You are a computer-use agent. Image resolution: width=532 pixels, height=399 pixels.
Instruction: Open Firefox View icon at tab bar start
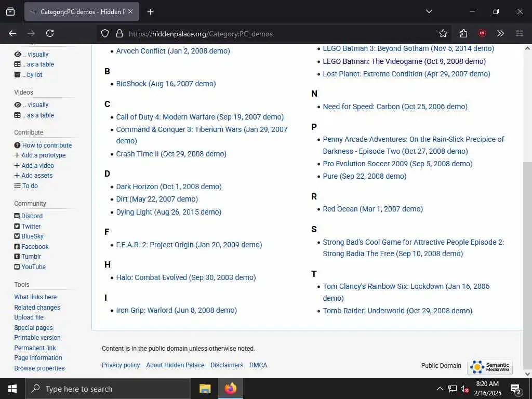tap(10, 11)
